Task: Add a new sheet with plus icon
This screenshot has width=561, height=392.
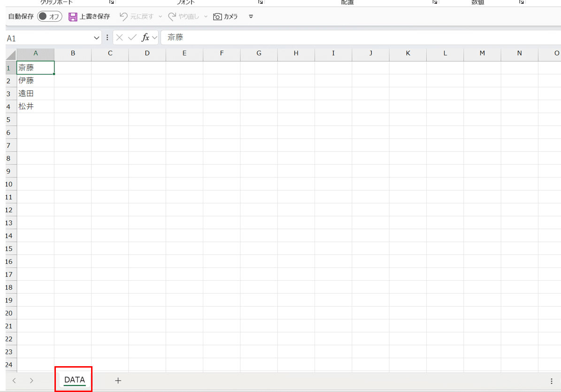Action: [118, 380]
